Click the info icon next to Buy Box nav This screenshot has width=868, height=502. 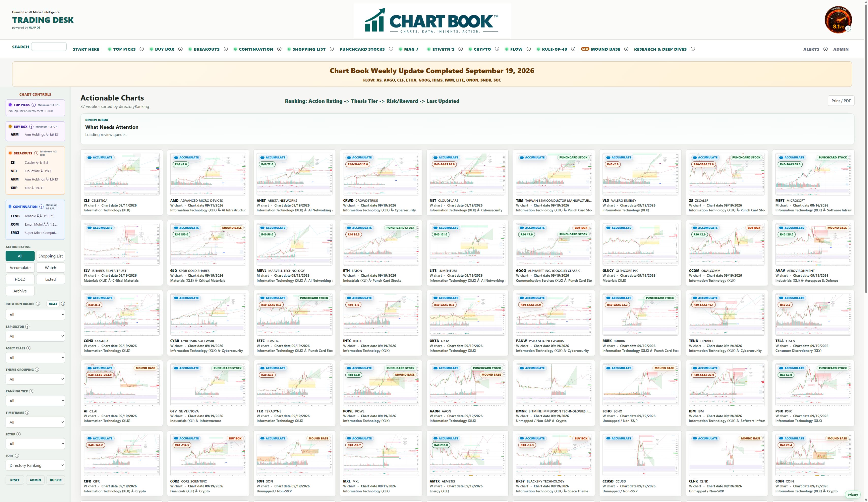point(180,49)
